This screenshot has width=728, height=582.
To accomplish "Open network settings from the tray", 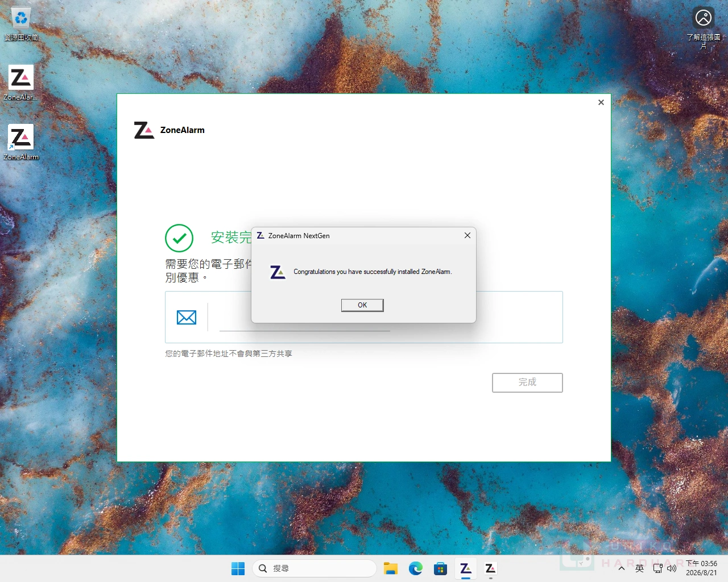I will pyautogui.click(x=658, y=568).
